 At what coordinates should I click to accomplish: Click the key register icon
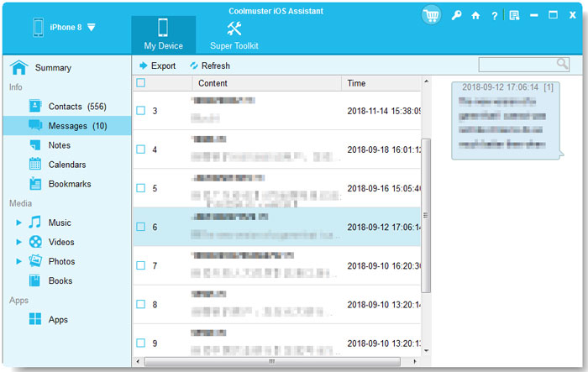(456, 15)
